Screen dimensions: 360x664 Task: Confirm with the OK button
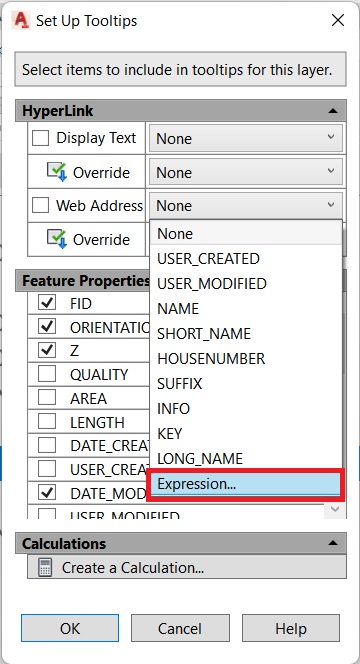(70, 628)
